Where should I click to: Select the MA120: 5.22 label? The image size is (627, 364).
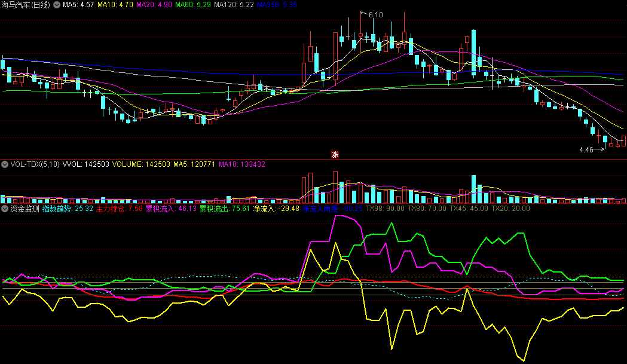234,5
